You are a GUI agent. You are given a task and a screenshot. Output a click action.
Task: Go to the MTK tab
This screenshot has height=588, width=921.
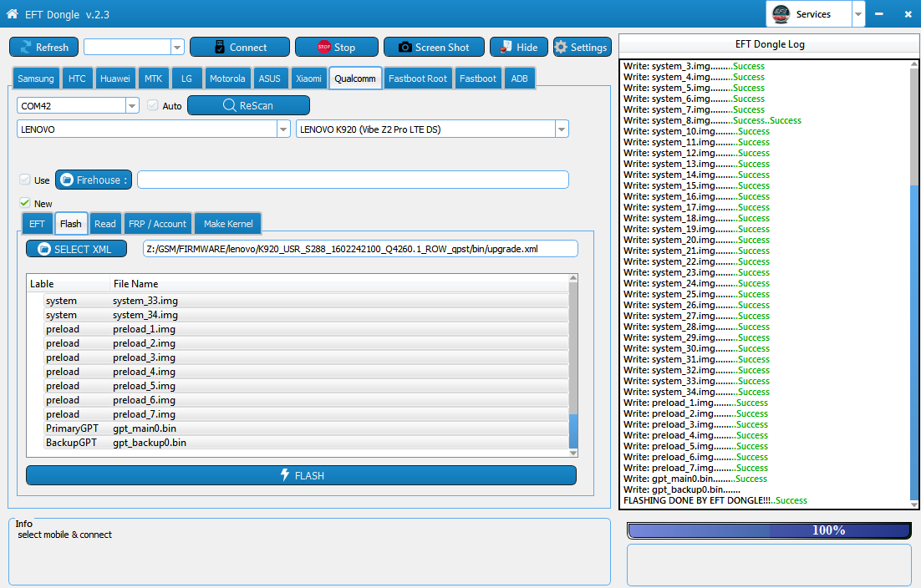click(153, 78)
